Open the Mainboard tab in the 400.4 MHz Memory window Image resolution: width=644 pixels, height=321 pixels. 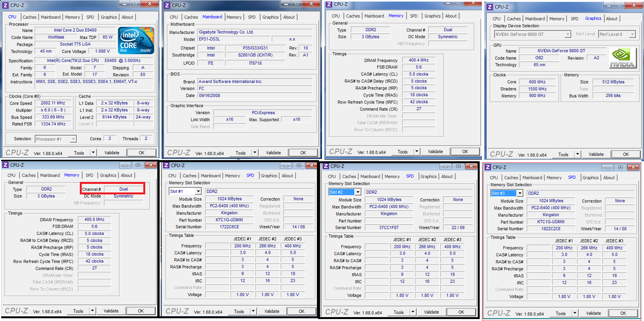[x=374, y=16]
